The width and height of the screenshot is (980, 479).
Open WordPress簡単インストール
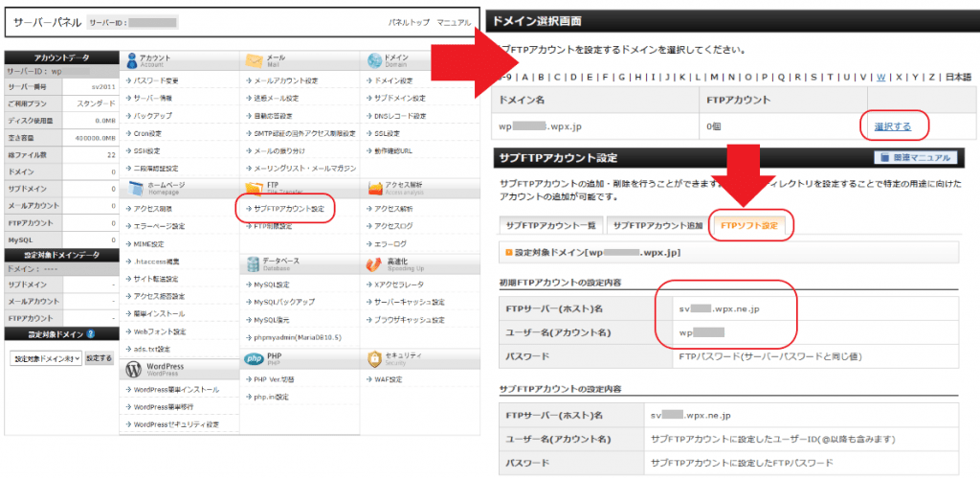pyautogui.click(x=176, y=390)
